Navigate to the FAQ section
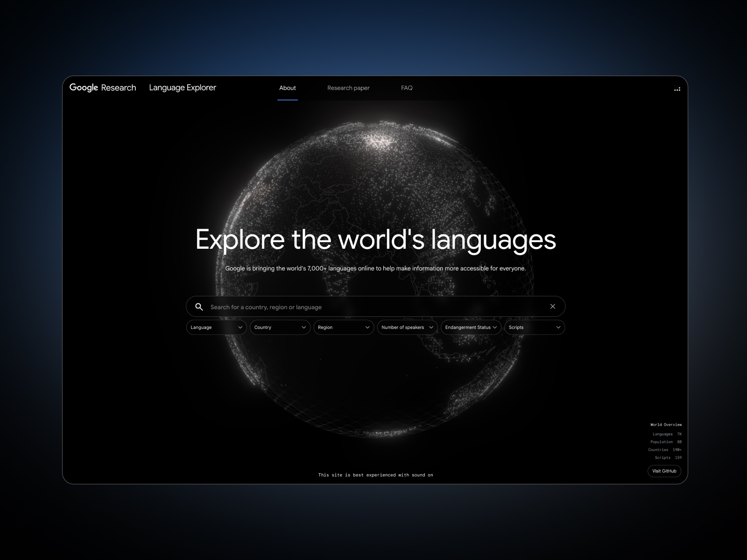Image resolution: width=747 pixels, height=560 pixels. (x=407, y=88)
